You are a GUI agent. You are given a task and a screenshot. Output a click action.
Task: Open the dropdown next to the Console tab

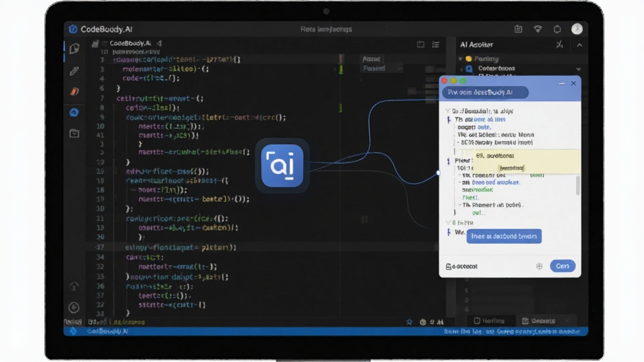pos(567,321)
